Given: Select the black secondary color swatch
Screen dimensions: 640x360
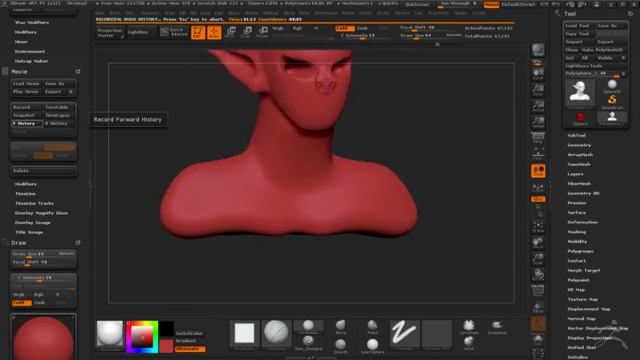Looking at the screenshot, I should tap(167, 329).
